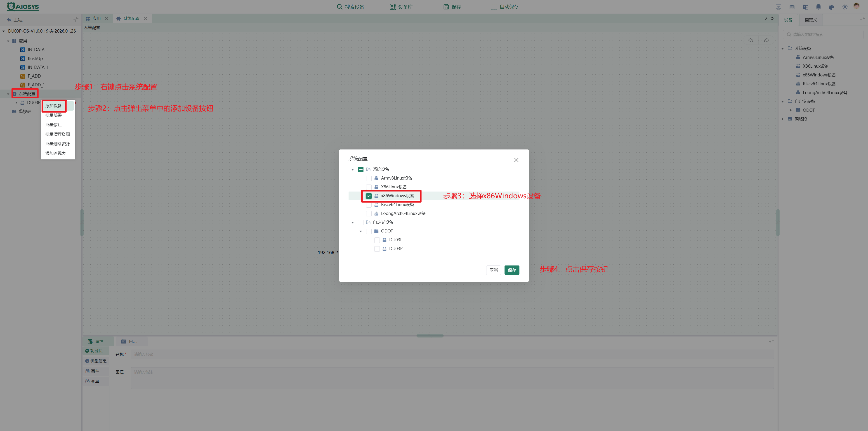Collapse the 系统配置 tree node arrow
The height and width of the screenshot is (431, 868).
click(x=8, y=94)
